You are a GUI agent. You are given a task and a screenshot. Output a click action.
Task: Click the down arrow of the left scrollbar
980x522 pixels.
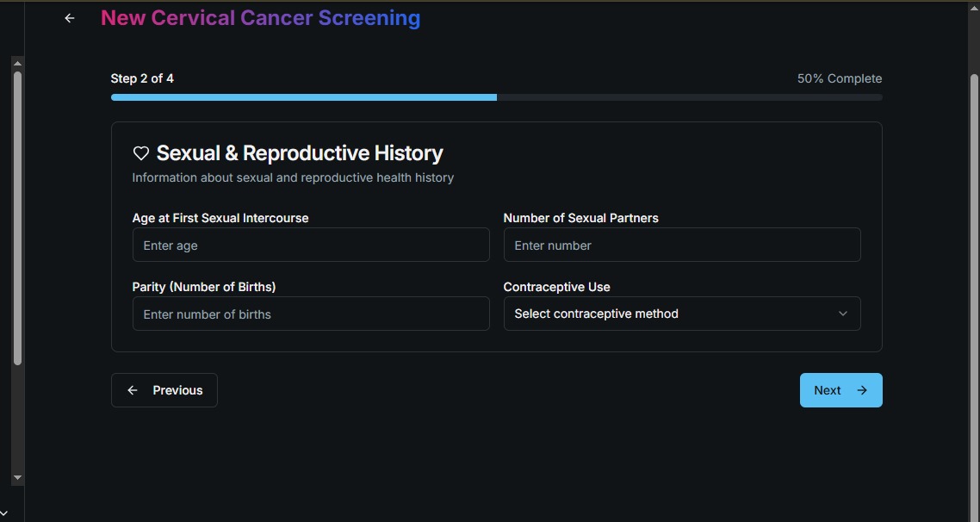click(17, 477)
